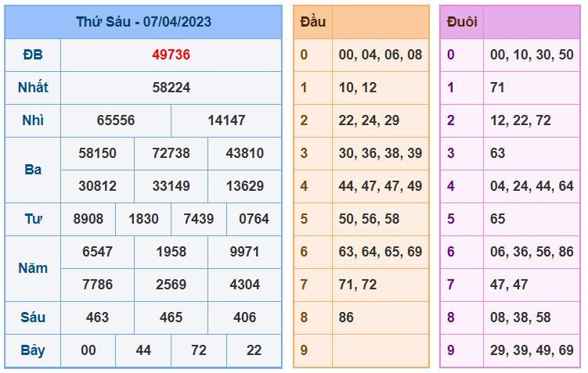Select sixth prize number 465
Screen dimensions: 588x373
[x=171, y=317]
